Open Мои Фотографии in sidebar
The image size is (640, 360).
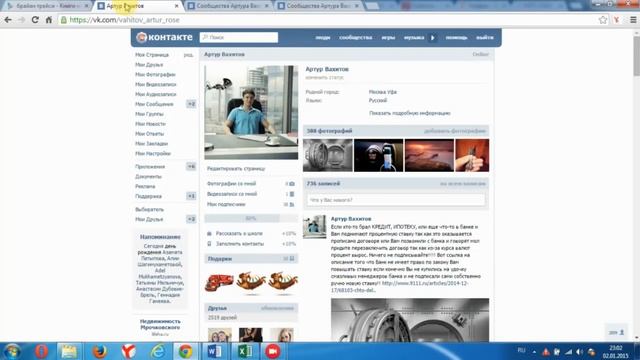tap(155, 75)
